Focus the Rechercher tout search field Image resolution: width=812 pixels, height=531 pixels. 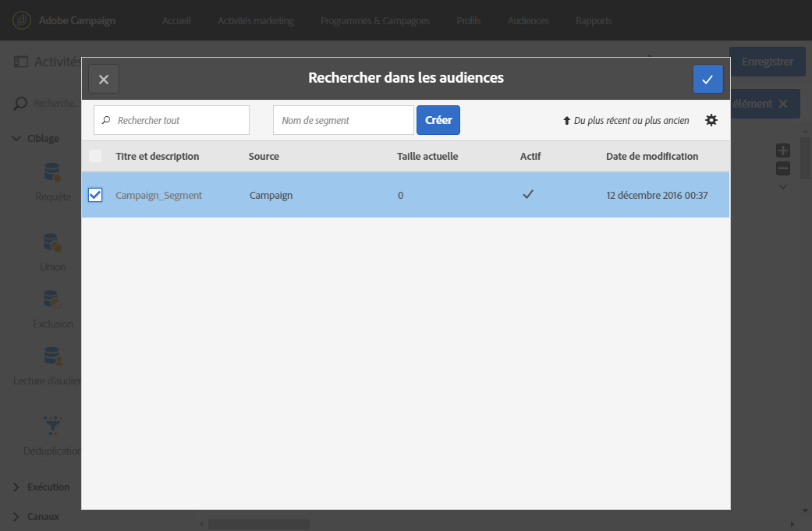tap(172, 120)
